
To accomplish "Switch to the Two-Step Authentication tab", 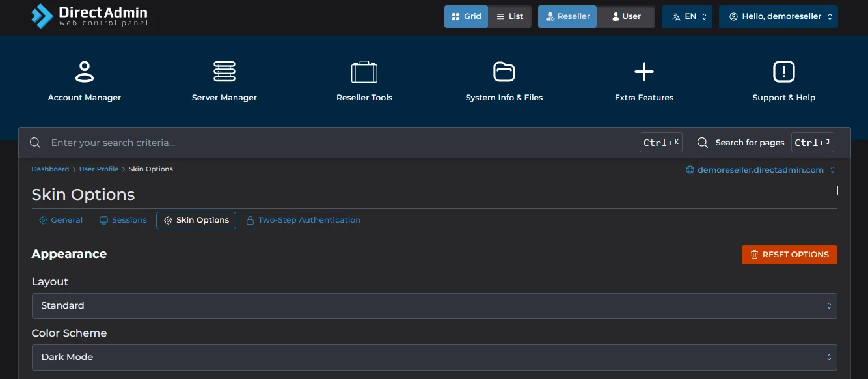I will (303, 220).
